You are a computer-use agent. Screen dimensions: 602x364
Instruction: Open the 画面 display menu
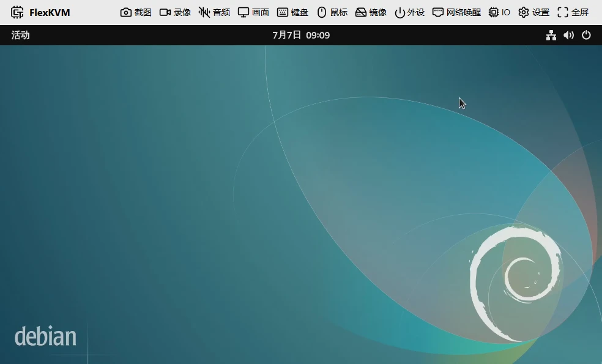click(x=253, y=12)
